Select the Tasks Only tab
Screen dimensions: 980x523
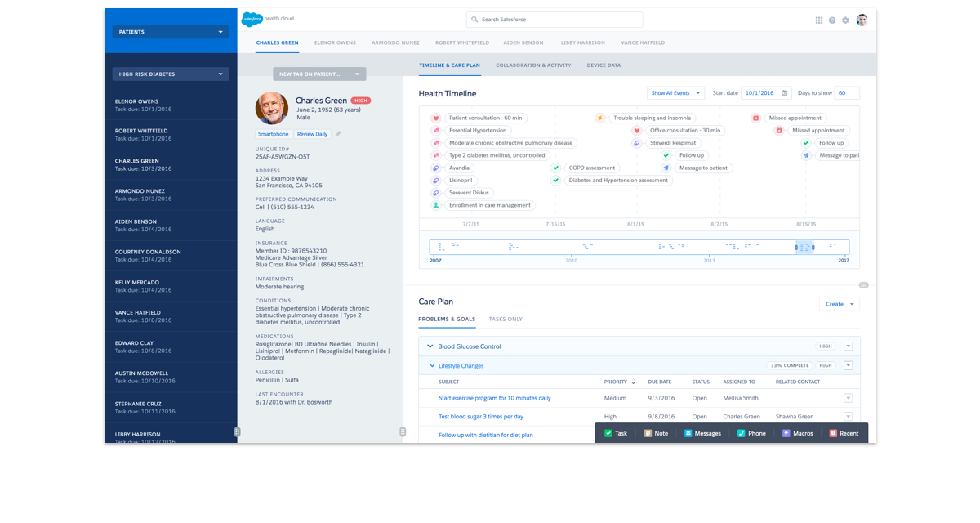(x=506, y=320)
